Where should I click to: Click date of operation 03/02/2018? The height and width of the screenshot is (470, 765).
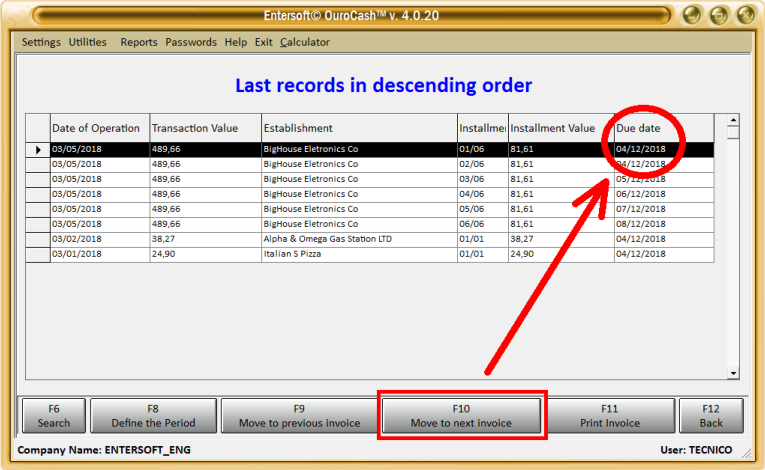[x=100, y=239]
